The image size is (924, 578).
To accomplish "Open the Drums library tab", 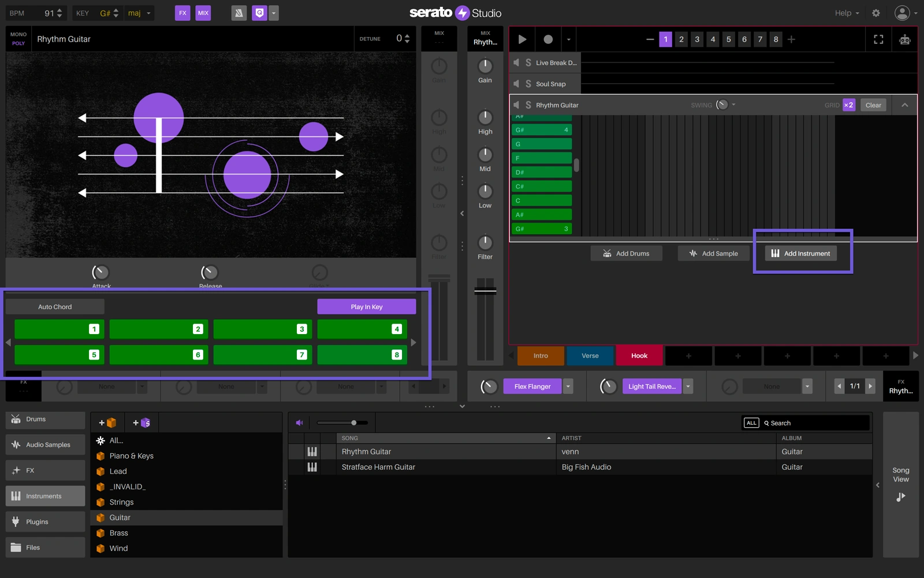I will [45, 419].
